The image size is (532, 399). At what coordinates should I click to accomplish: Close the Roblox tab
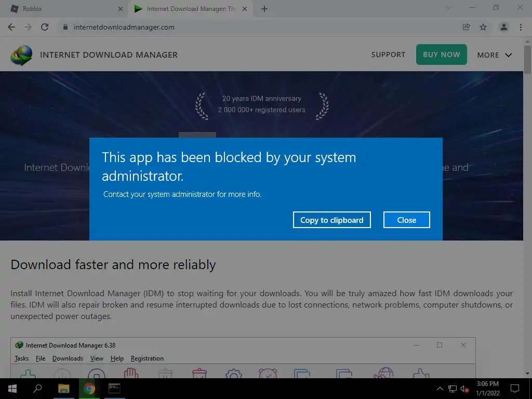(120, 9)
